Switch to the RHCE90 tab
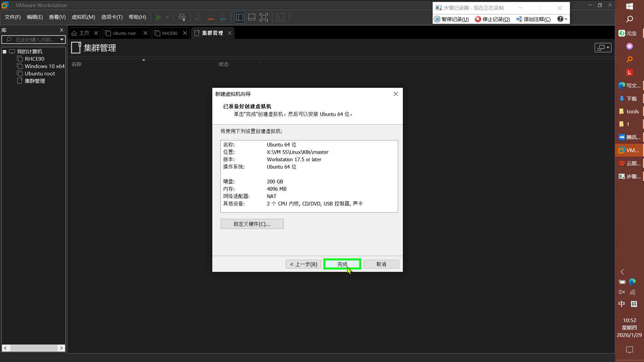Viewport: 644px width, 362px height. (169, 33)
